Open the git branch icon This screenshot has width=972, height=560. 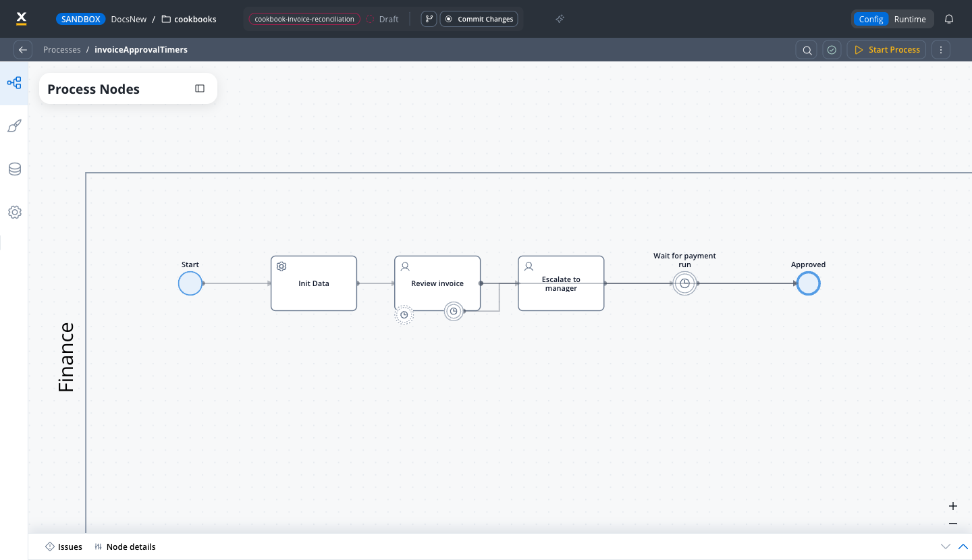coord(429,19)
